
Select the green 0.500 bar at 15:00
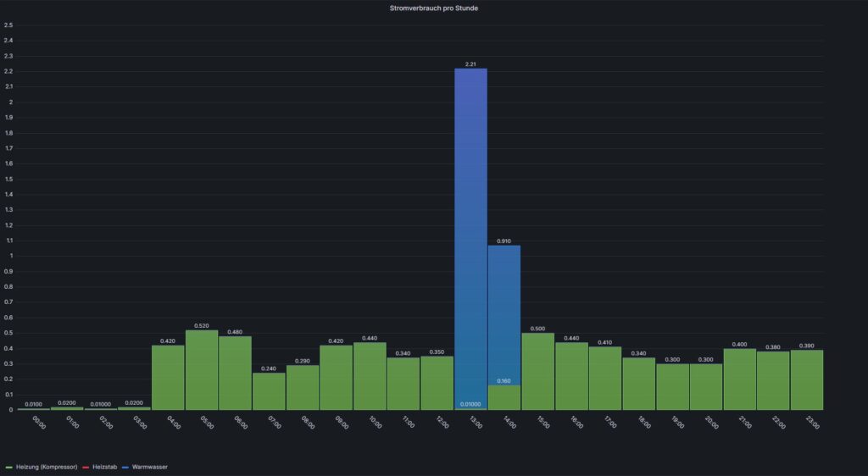537,371
